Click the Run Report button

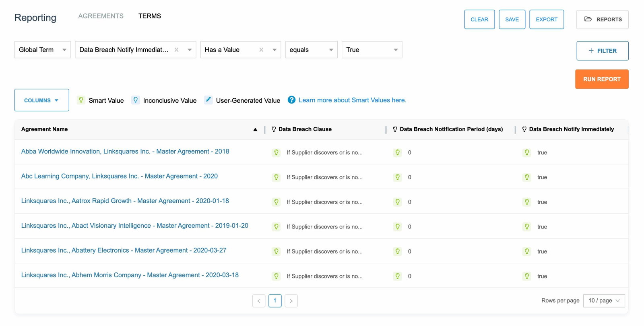601,79
